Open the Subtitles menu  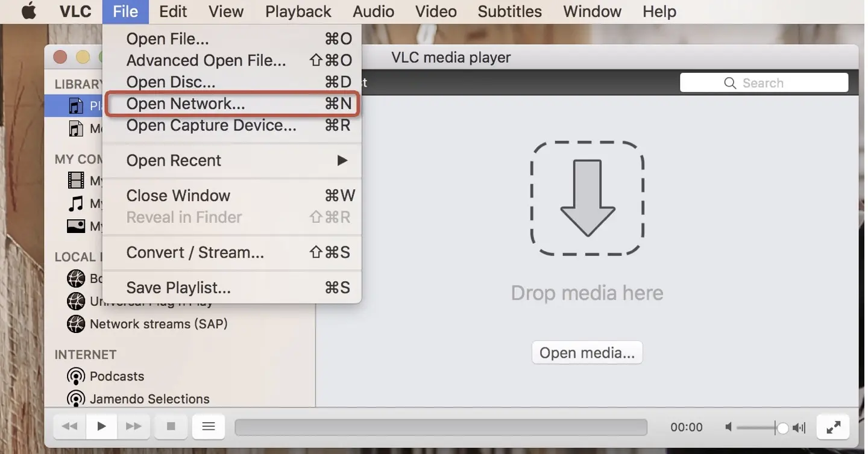click(509, 11)
